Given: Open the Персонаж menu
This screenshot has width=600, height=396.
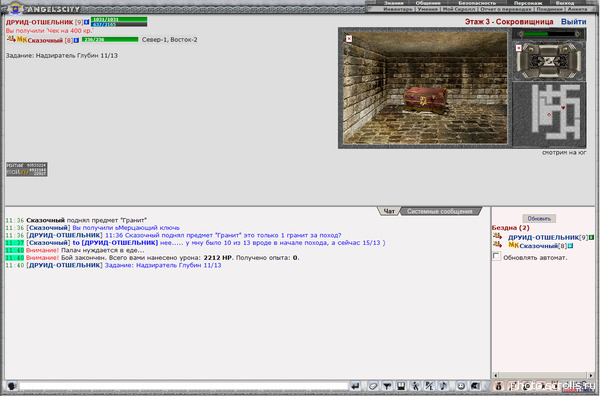Looking at the screenshot, I should pos(528,3).
